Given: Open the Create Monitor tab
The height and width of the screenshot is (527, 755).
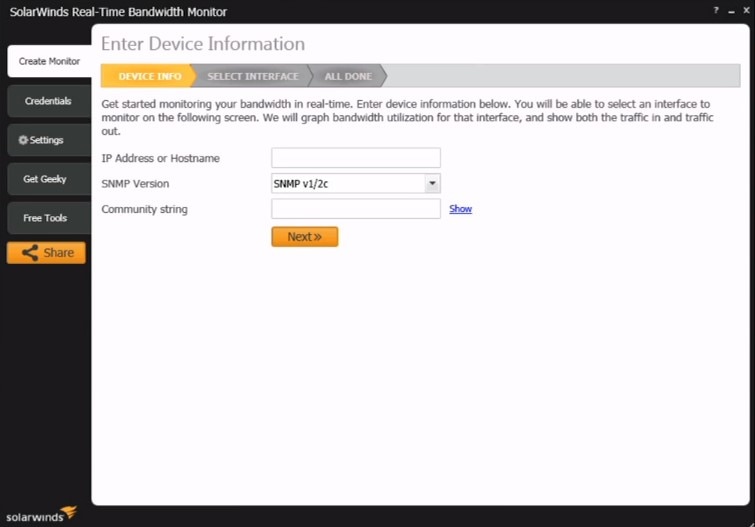Looking at the screenshot, I should 50,61.
